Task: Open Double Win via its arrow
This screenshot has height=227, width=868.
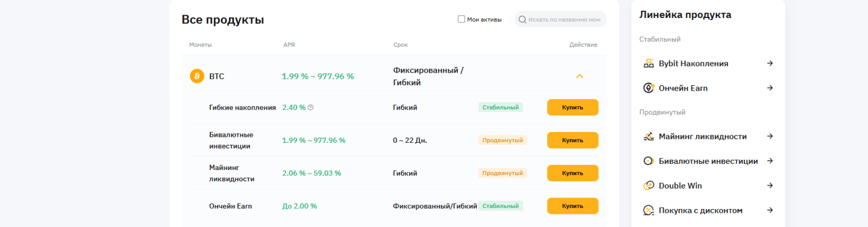Action: [769, 186]
